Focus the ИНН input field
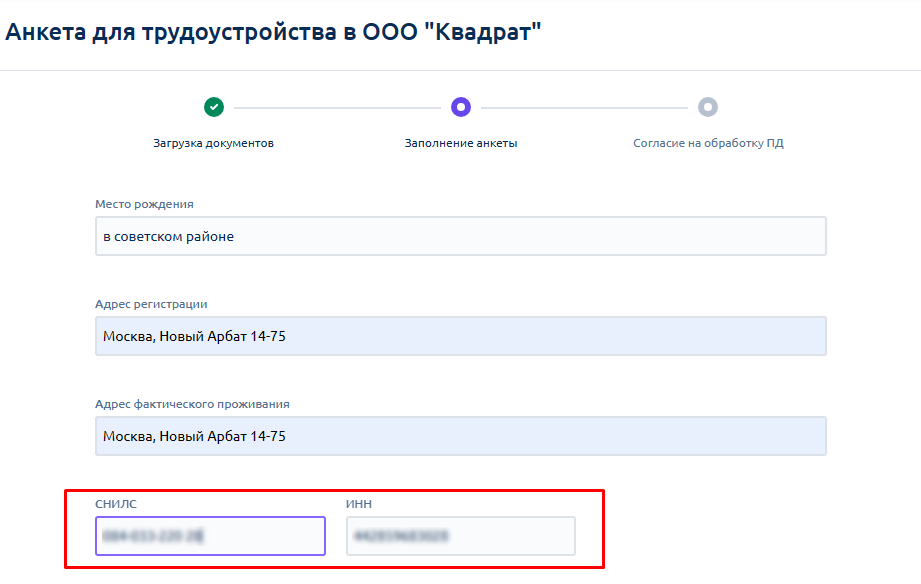This screenshot has width=921, height=584. 461,536
